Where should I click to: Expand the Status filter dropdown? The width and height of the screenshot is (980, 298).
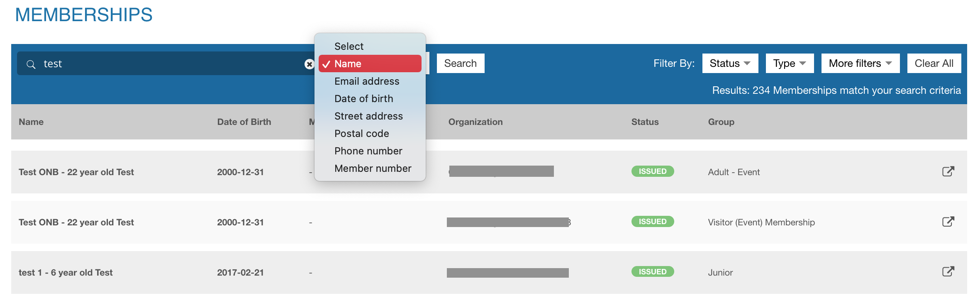point(730,63)
